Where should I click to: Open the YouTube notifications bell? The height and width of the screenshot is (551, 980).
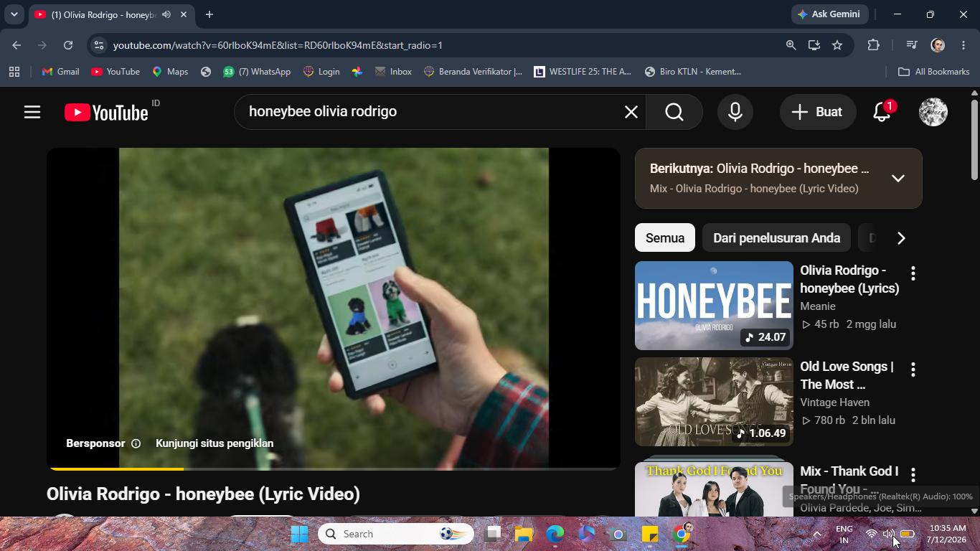tap(882, 112)
